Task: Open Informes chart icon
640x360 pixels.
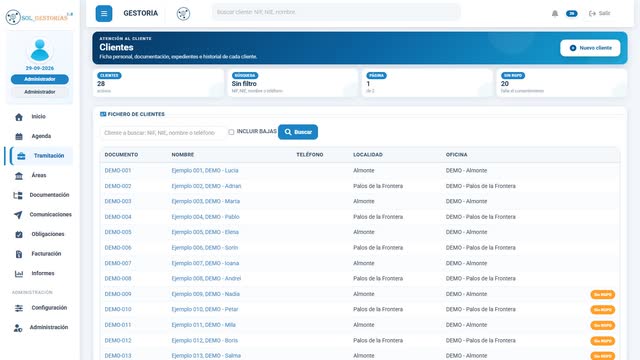Action: pos(19,273)
